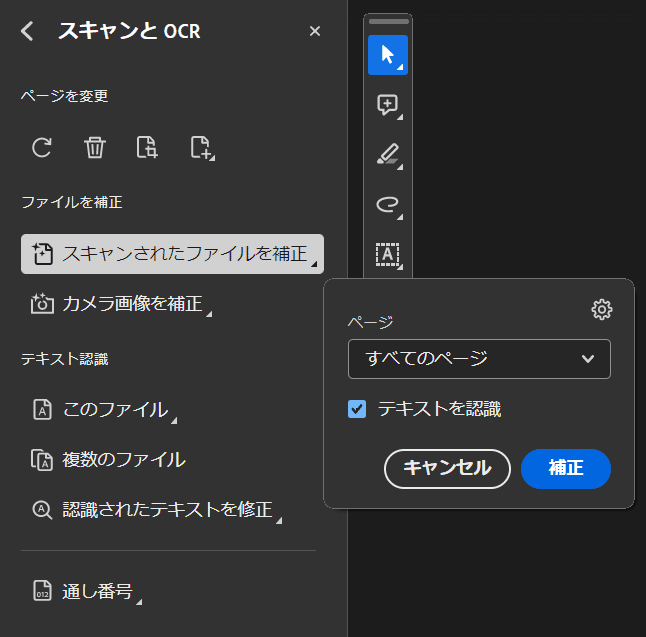The width and height of the screenshot is (646, 637).
Task: Click the insert page icon
Action: [202, 148]
